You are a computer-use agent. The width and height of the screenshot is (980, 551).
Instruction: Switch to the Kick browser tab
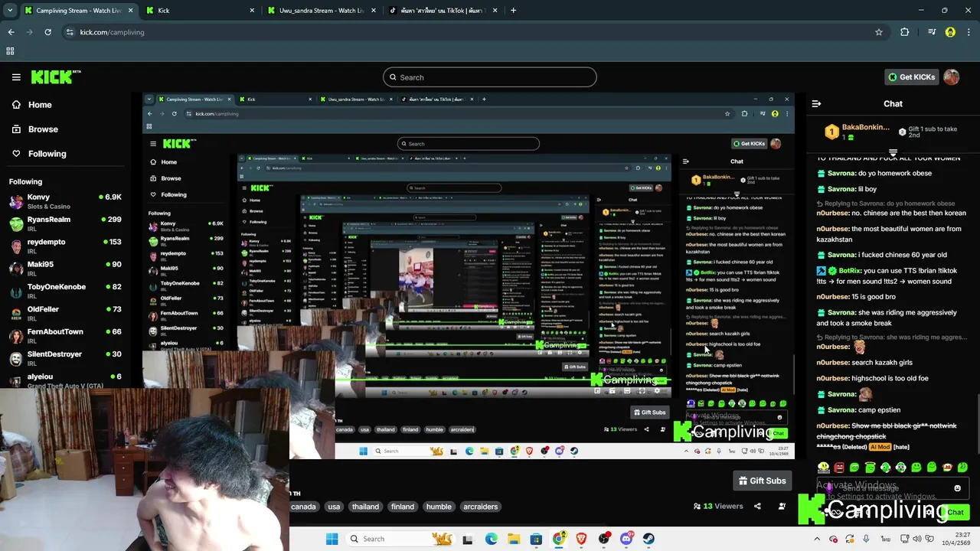(202, 11)
